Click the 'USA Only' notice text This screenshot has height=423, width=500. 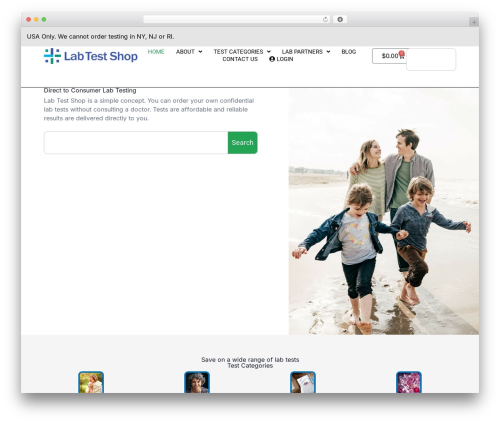point(100,37)
